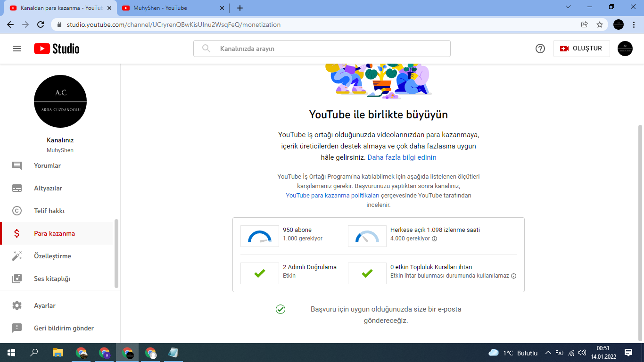Bookmark this page with the star icon
The height and width of the screenshot is (362, 644).
click(600, 25)
